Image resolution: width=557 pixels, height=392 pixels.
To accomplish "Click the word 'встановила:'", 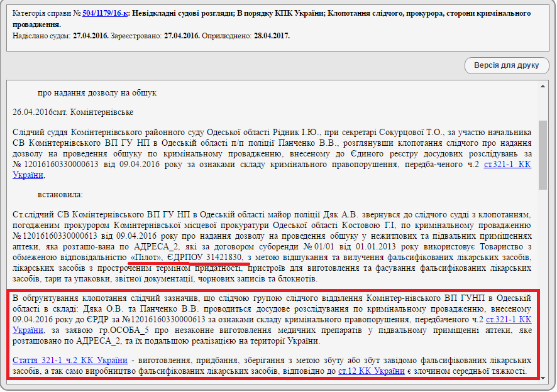I will click(x=60, y=195).
